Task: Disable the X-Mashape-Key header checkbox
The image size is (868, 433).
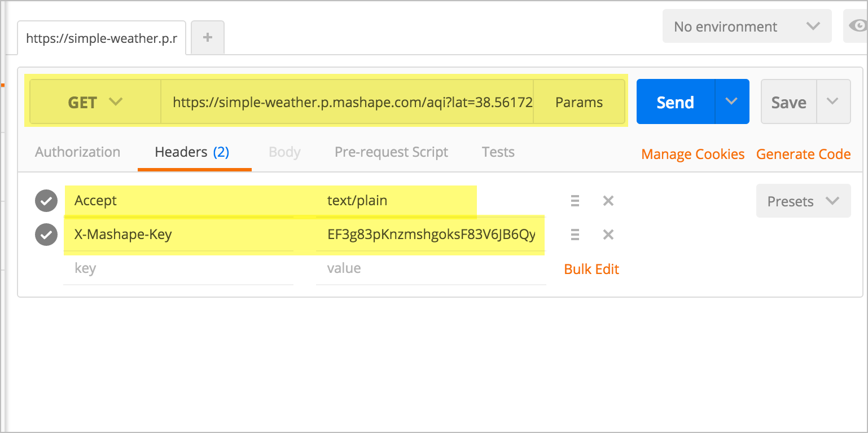Action: click(46, 235)
